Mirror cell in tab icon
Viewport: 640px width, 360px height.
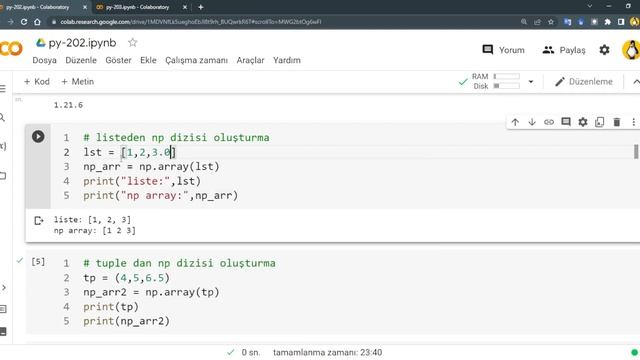coord(600,122)
